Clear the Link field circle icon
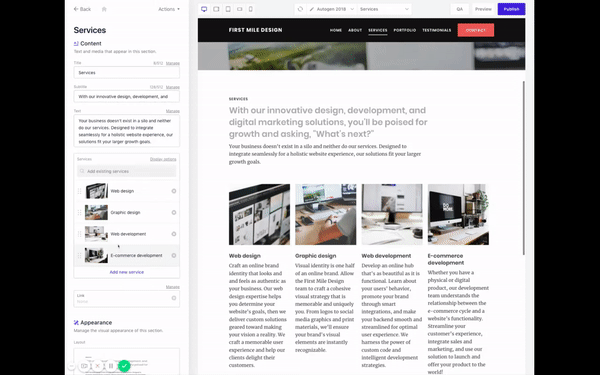Screen dimensions: 600x375 point(174,298)
